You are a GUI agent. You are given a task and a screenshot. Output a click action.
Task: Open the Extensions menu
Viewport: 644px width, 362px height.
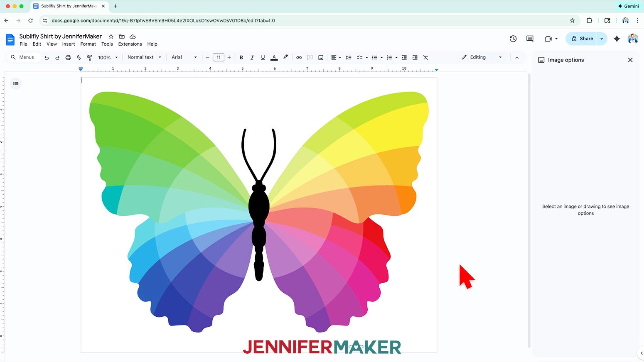130,44
